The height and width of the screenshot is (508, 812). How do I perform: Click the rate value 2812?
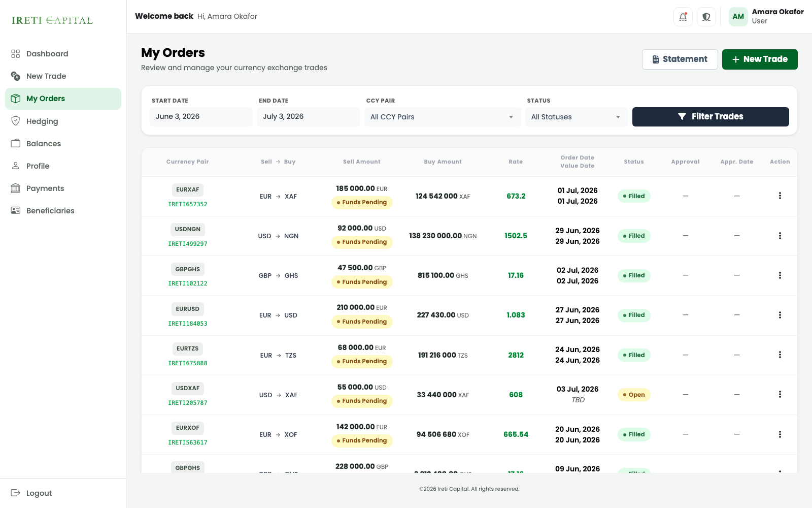point(516,355)
